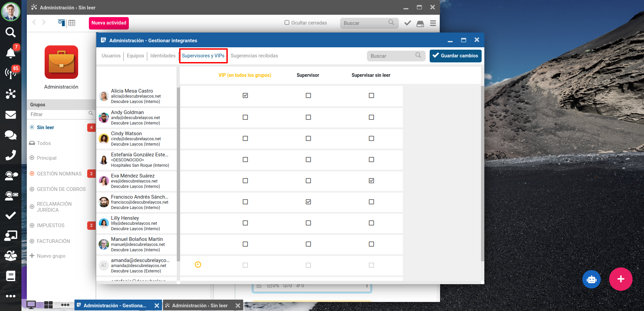Close the Administración - Gestiona... taskbar tab

(x=157, y=306)
